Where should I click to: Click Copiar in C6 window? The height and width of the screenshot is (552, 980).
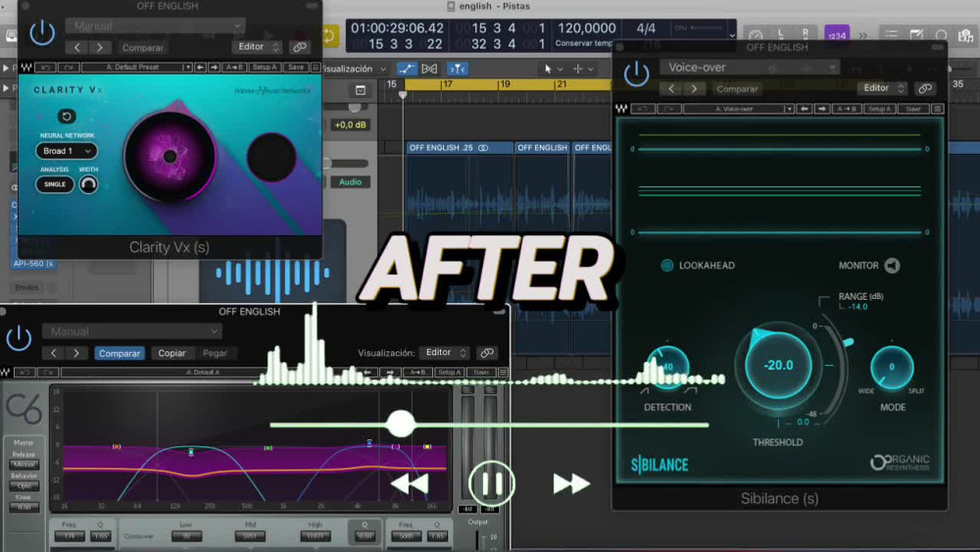pos(171,353)
